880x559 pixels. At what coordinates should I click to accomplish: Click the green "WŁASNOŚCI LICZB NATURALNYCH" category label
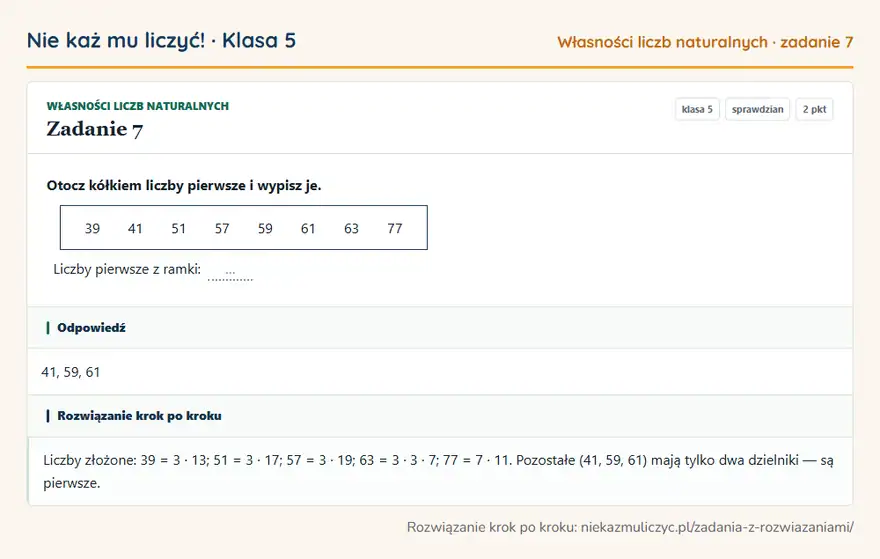(138, 106)
